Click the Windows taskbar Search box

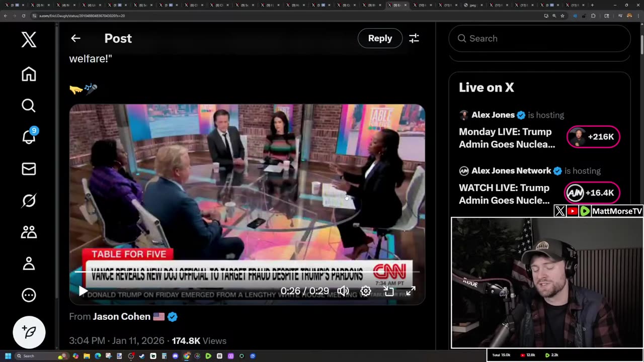click(x=41, y=356)
